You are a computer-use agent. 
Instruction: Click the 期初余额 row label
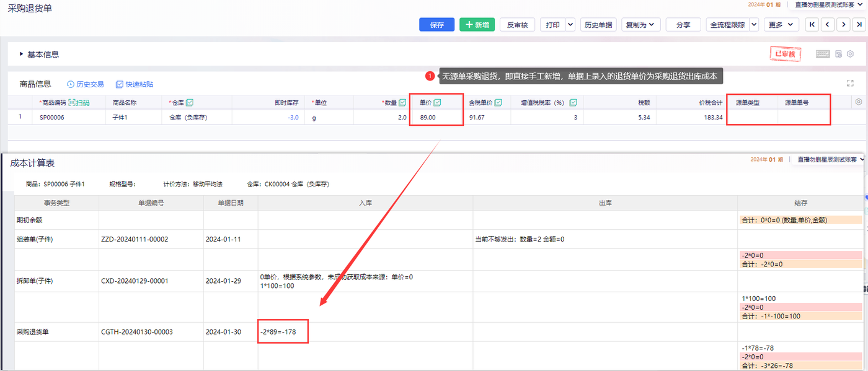[x=29, y=220]
